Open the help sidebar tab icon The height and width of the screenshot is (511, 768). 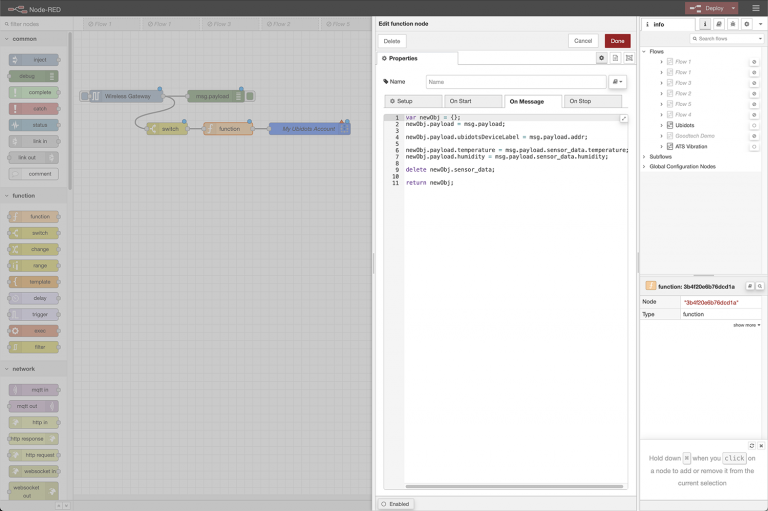coord(719,24)
